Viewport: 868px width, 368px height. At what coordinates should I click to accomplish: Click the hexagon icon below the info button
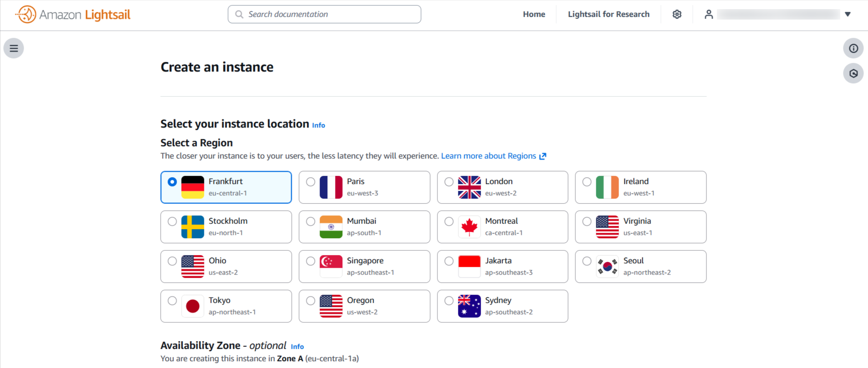pyautogui.click(x=853, y=73)
